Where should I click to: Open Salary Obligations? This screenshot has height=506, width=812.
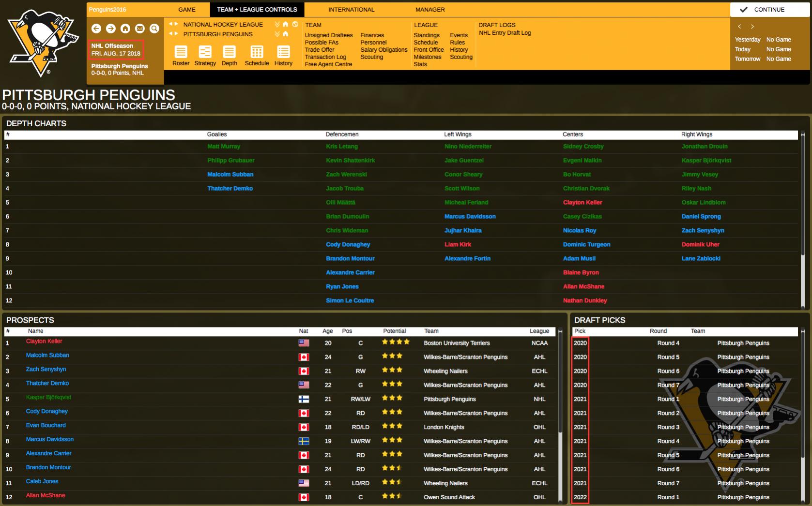pos(384,50)
